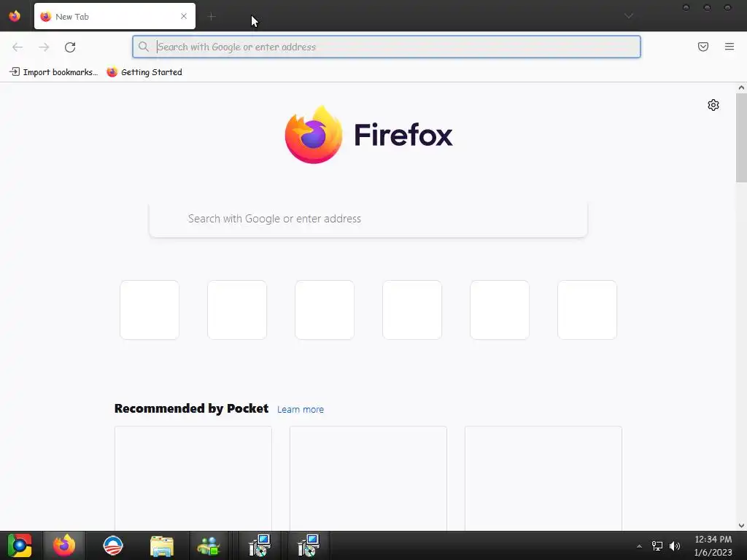Open the Start menu button on taskbar

(x=20, y=545)
